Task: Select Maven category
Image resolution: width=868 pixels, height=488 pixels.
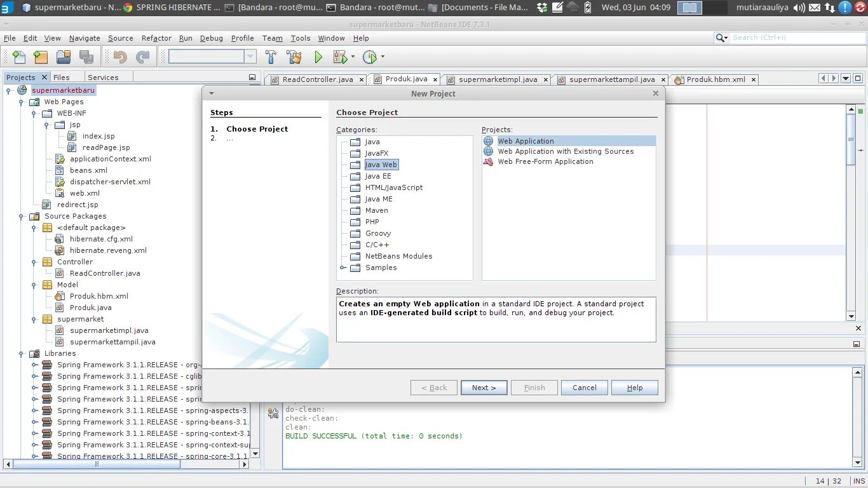Action: tap(377, 210)
